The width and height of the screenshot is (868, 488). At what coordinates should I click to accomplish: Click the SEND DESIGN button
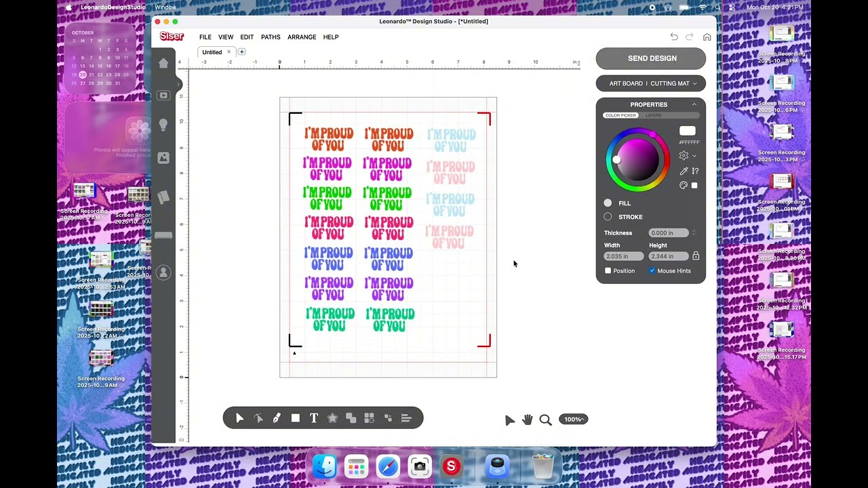(651, 58)
